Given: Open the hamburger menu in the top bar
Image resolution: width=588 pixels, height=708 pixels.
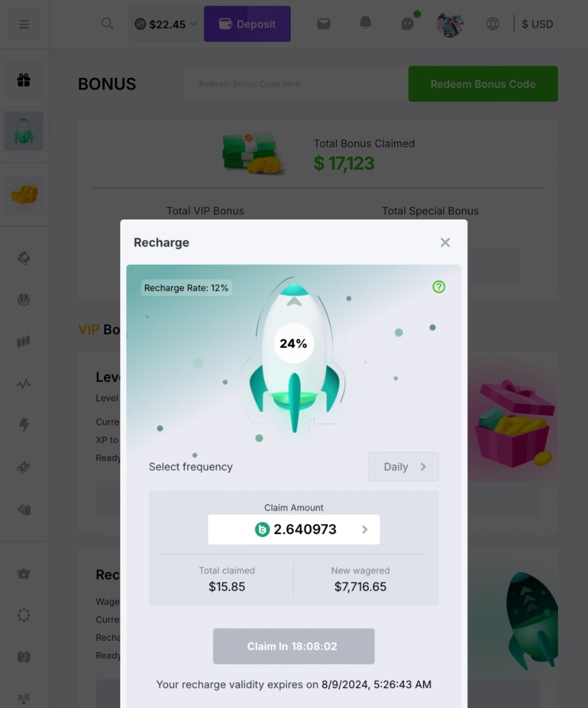Looking at the screenshot, I should [x=24, y=24].
